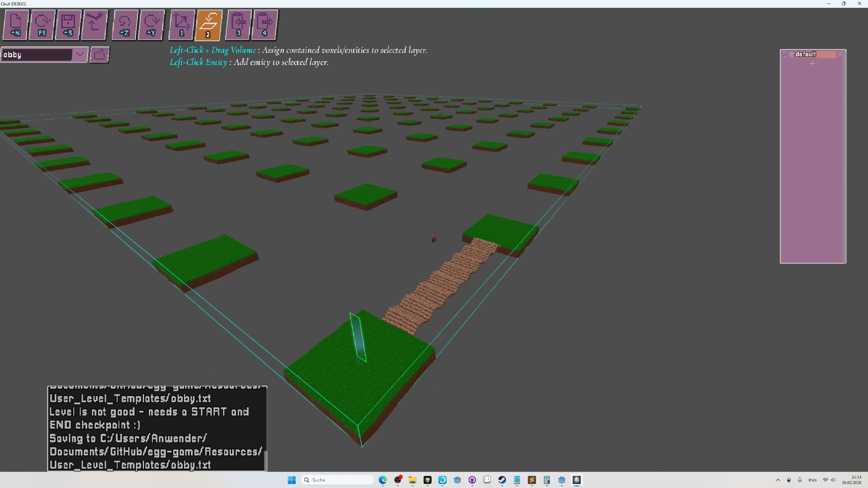Click the default layer's reorder arrows
This screenshot has height=488, width=868.
(785, 54)
